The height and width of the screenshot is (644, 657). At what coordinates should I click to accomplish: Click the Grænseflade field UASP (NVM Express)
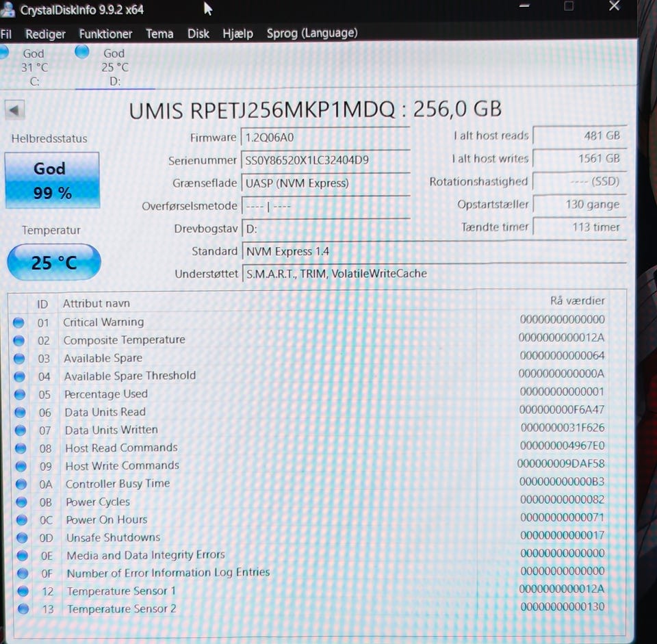coord(326,183)
